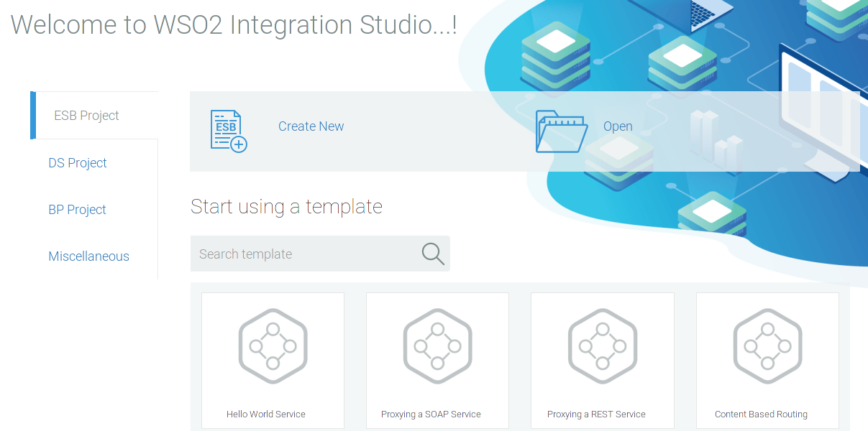868x431 pixels.
Task: Click the Open link
Action: (x=617, y=126)
